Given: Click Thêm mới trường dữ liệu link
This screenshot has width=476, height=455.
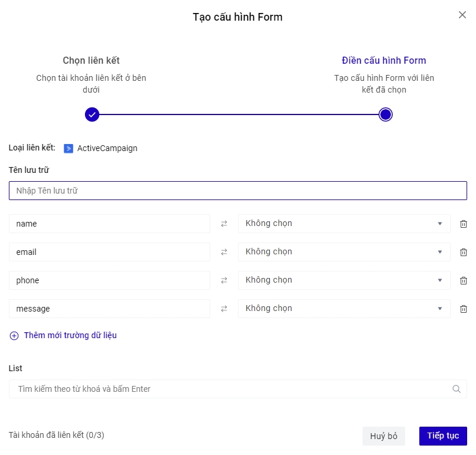Looking at the screenshot, I should pos(70,335).
